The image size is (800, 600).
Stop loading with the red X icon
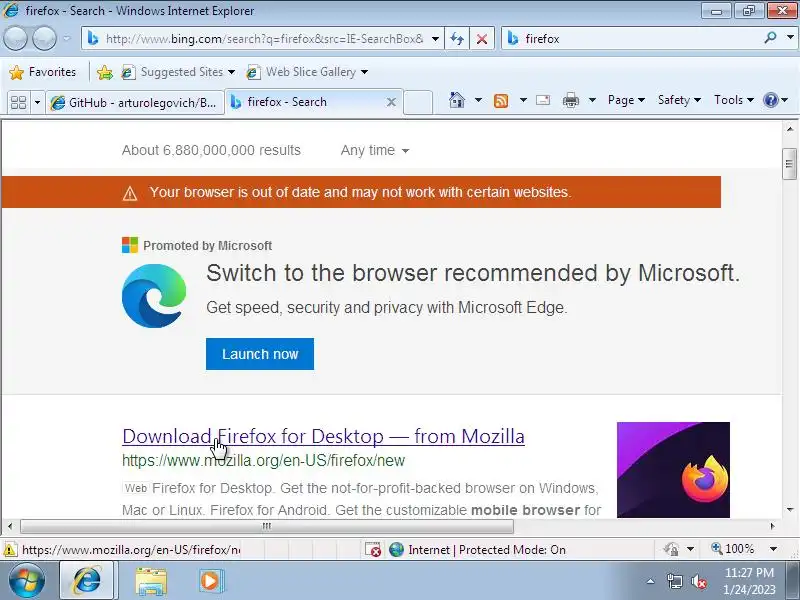[x=482, y=39]
